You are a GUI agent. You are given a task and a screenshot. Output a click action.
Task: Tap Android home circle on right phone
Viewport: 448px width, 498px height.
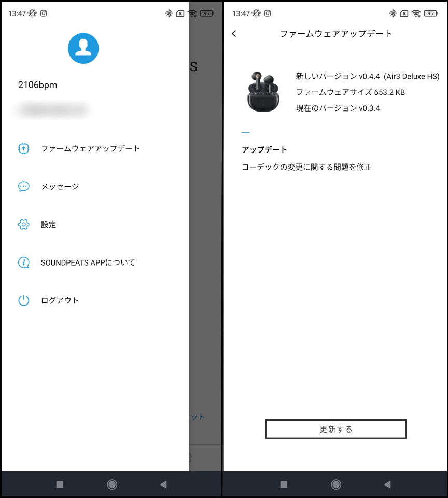click(x=336, y=485)
